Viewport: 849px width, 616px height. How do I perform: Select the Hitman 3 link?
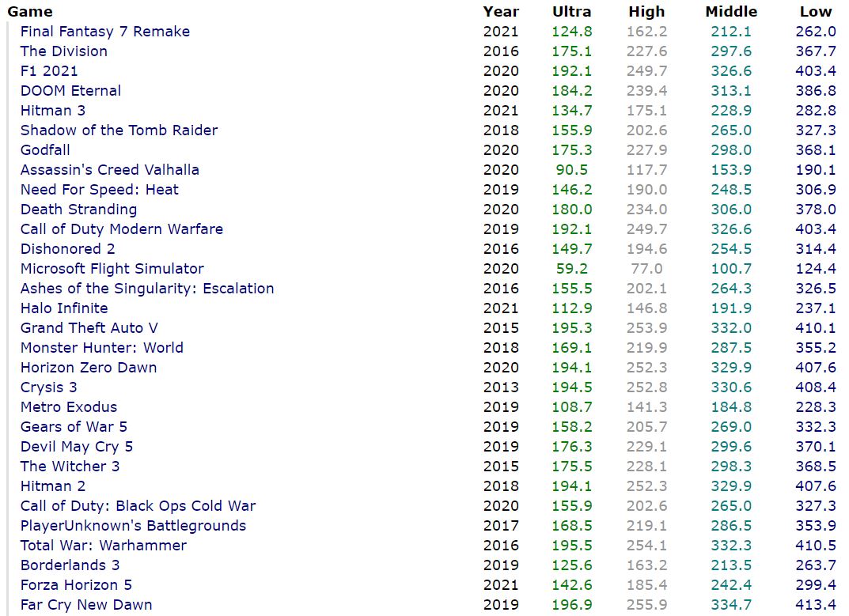[x=53, y=111]
